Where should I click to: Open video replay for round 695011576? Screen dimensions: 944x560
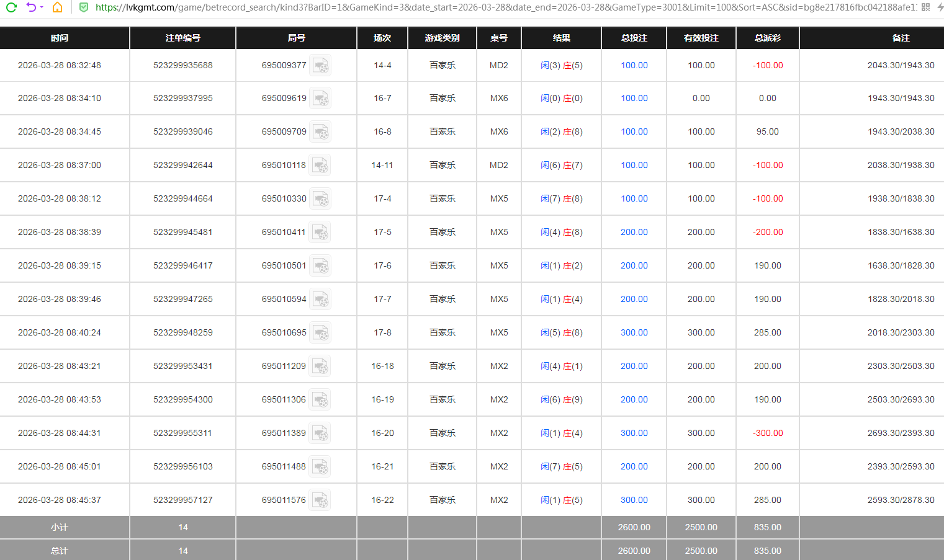320,500
